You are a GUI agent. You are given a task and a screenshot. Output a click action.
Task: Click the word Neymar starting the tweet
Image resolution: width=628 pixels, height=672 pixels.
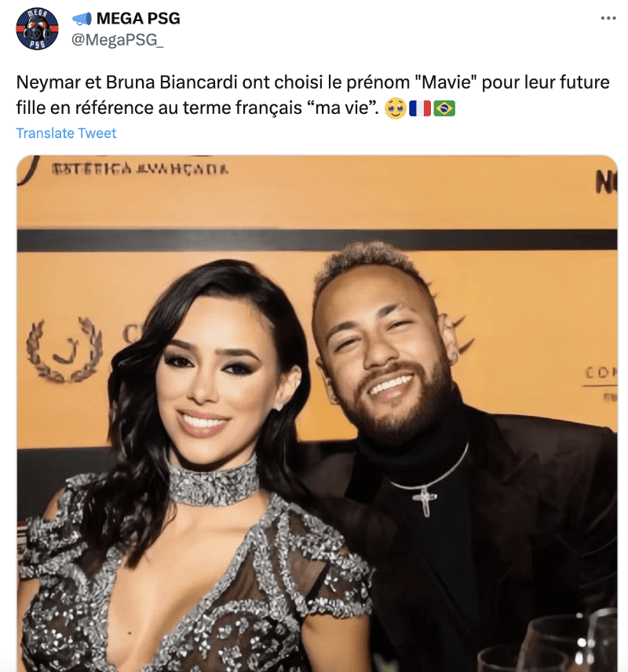(48, 82)
